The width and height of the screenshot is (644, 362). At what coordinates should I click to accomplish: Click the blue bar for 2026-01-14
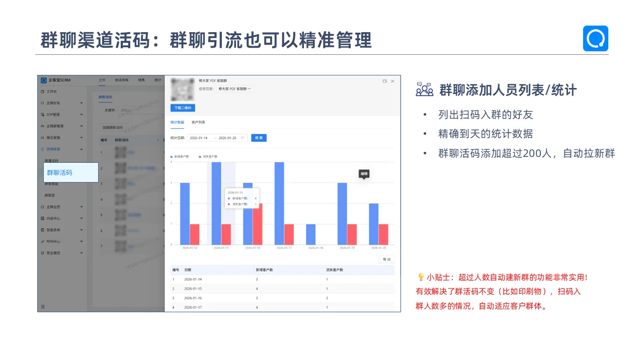click(185, 214)
